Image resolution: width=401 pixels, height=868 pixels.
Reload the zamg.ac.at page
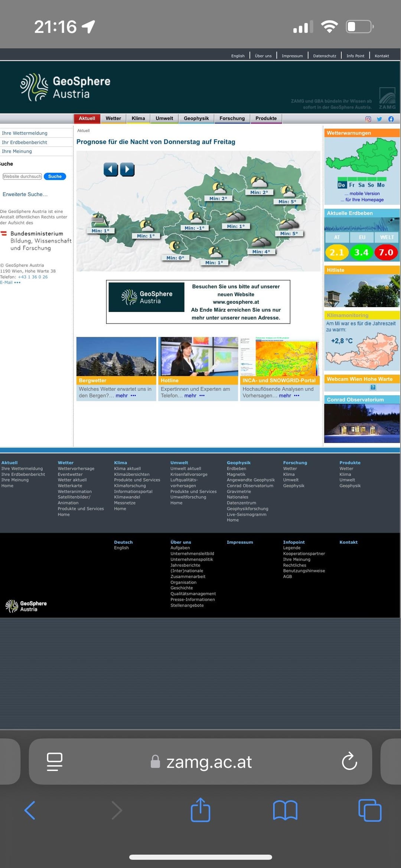(349, 762)
